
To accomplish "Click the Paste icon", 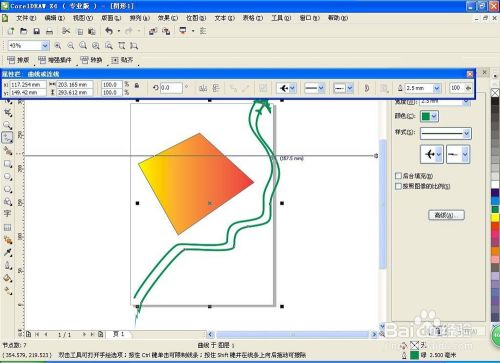I will tap(92, 31).
